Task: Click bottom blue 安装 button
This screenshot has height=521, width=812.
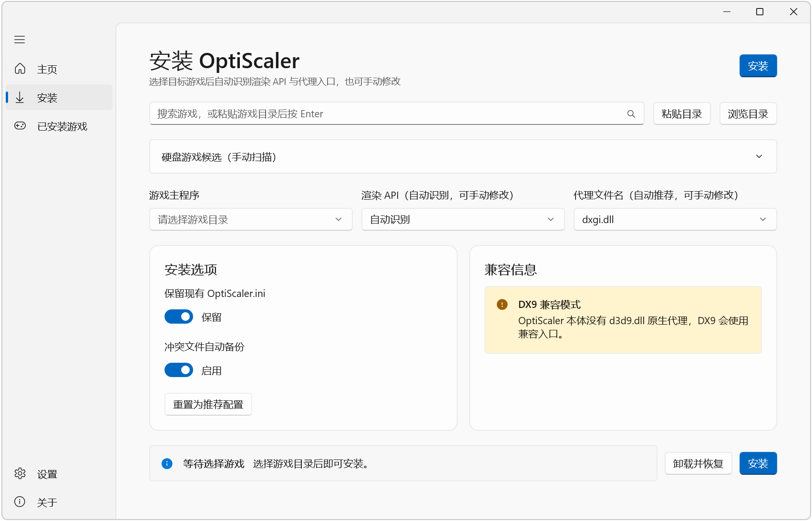Action: pos(758,463)
